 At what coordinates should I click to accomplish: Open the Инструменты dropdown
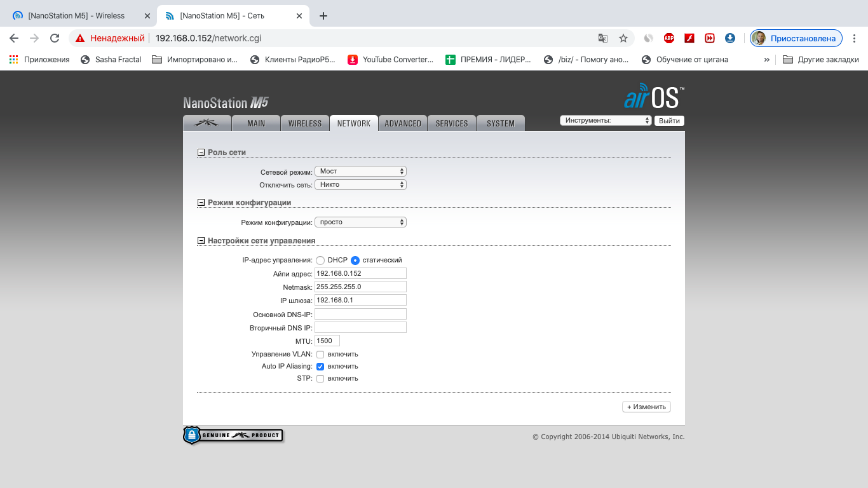[x=606, y=120]
